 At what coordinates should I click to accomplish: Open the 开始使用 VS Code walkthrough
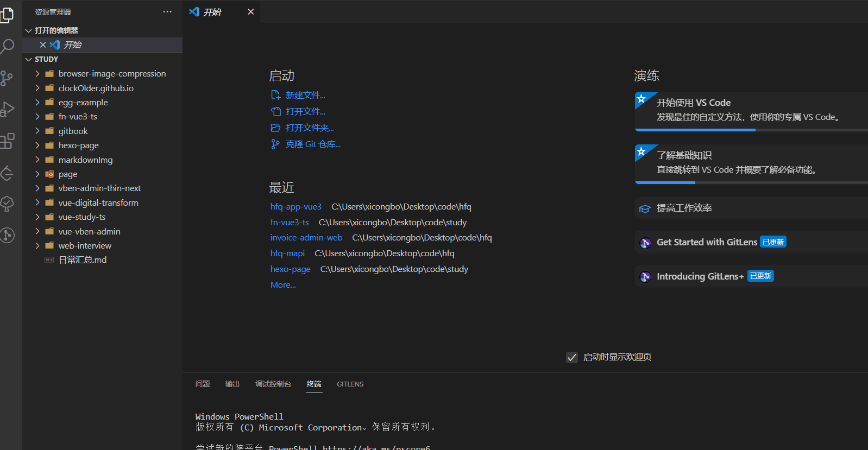751,111
